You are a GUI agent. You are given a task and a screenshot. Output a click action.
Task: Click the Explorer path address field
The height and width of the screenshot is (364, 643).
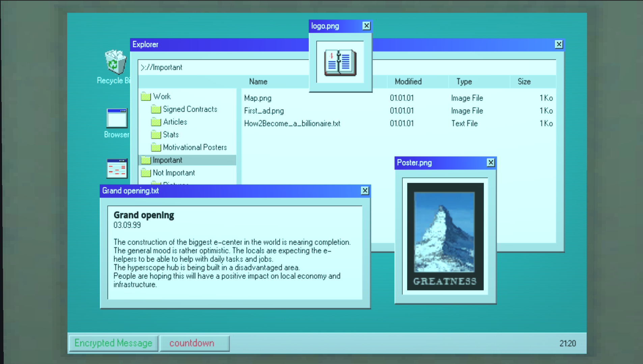347,67
